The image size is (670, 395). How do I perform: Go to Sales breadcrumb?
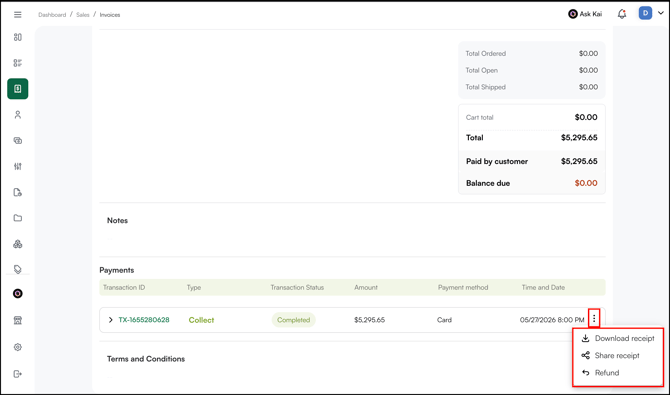coord(83,15)
